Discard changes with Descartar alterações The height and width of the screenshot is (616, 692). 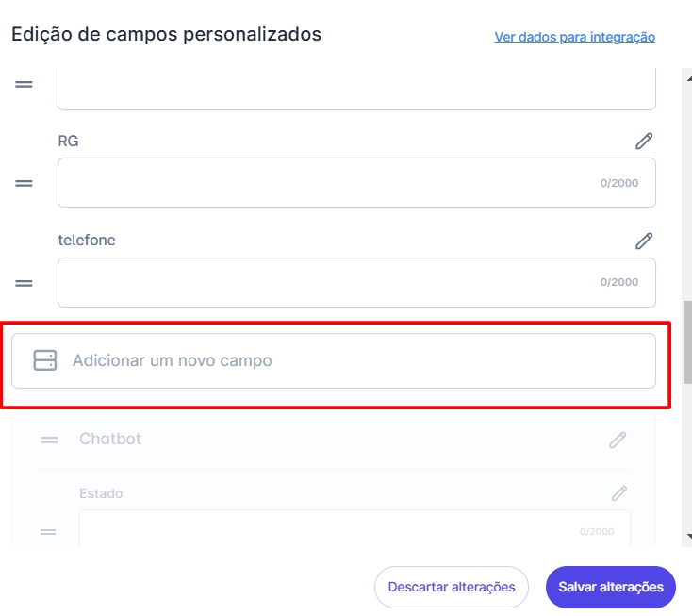(x=452, y=587)
